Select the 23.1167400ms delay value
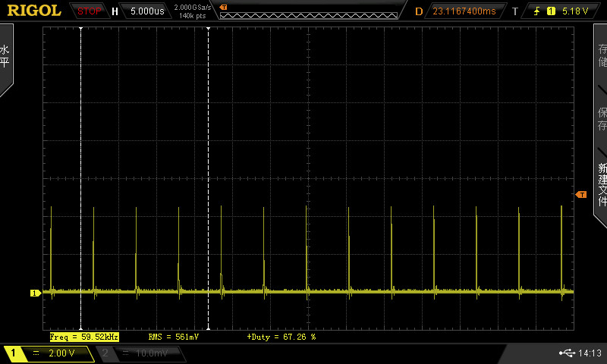 click(x=464, y=11)
